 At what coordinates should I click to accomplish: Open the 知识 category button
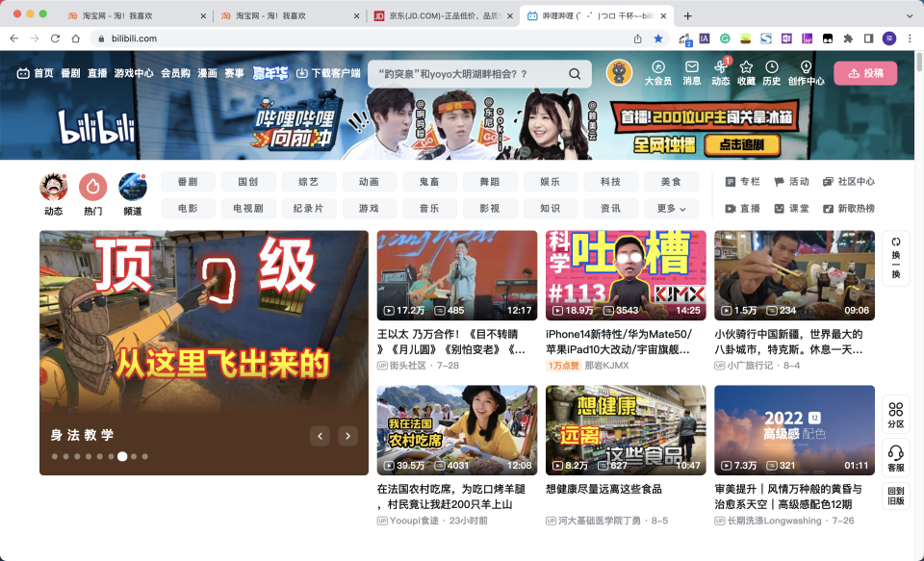click(x=551, y=209)
